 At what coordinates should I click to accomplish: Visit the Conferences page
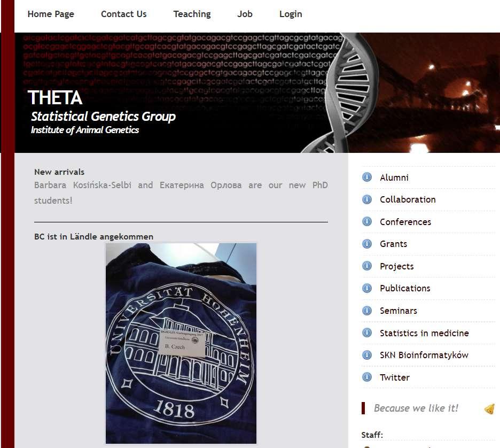point(405,222)
